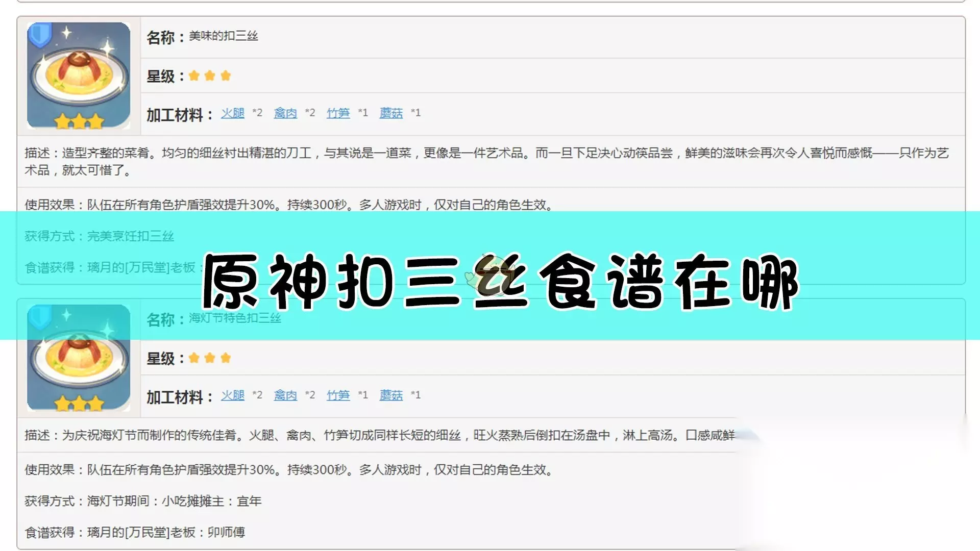Open the 火腿 link in first recipe
This screenshot has width=980, height=551.
pos(232,113)
